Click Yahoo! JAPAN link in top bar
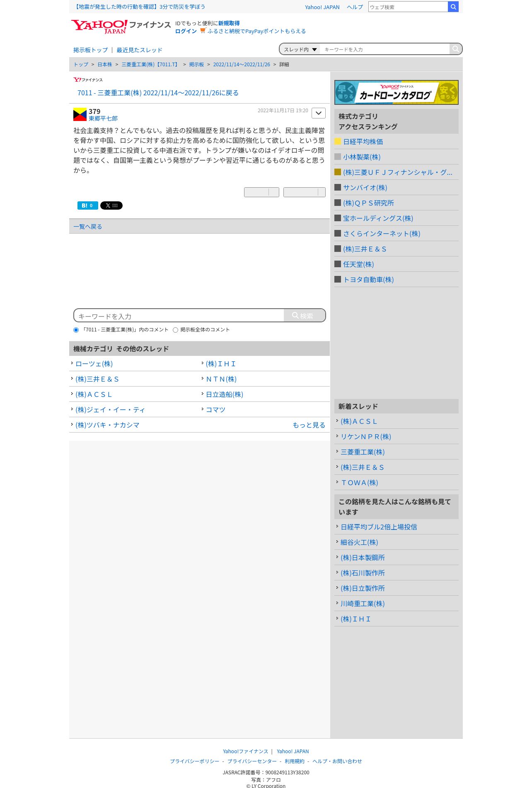 point(322,7)
